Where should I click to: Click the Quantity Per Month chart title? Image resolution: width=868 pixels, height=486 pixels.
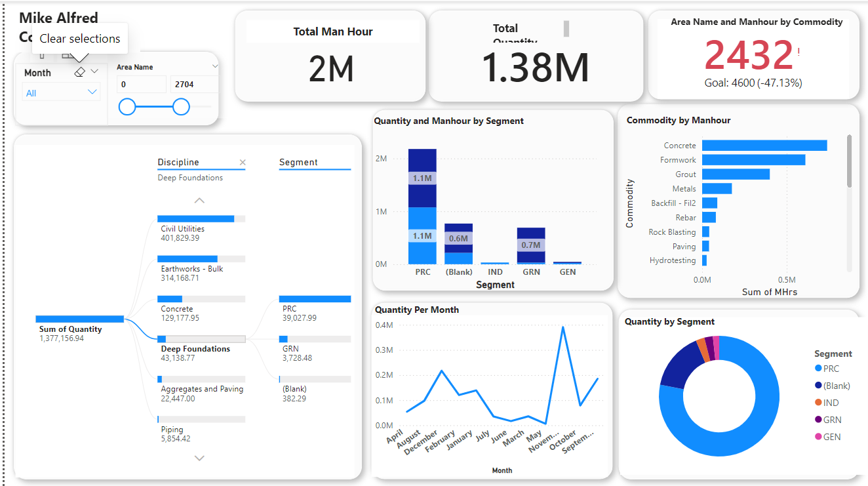point(416,310)
